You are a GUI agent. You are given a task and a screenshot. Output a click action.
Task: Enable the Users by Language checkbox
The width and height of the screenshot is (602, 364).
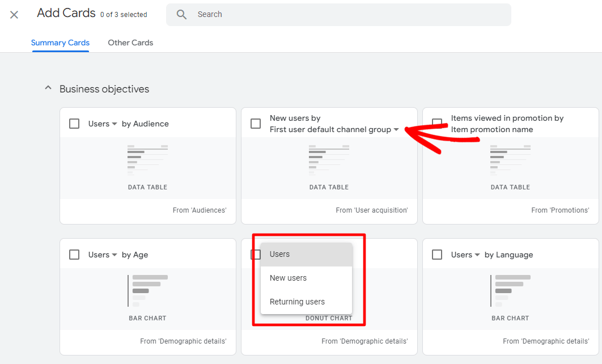436,255
